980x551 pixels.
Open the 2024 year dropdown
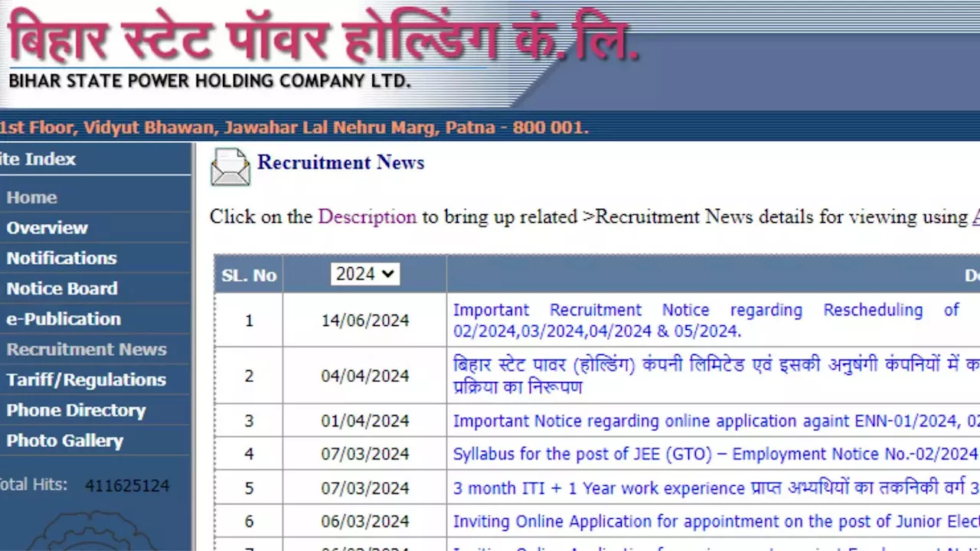coord(364,274)
